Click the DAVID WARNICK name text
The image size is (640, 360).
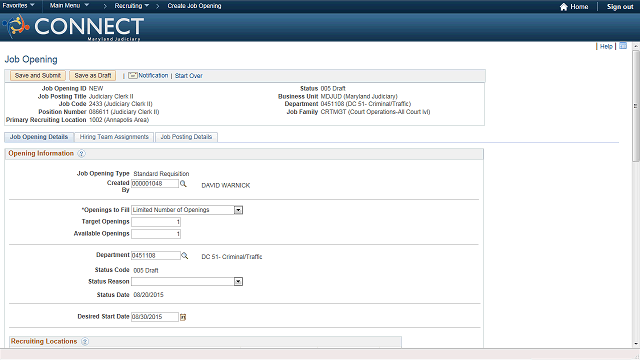click(x=226, y=185)
